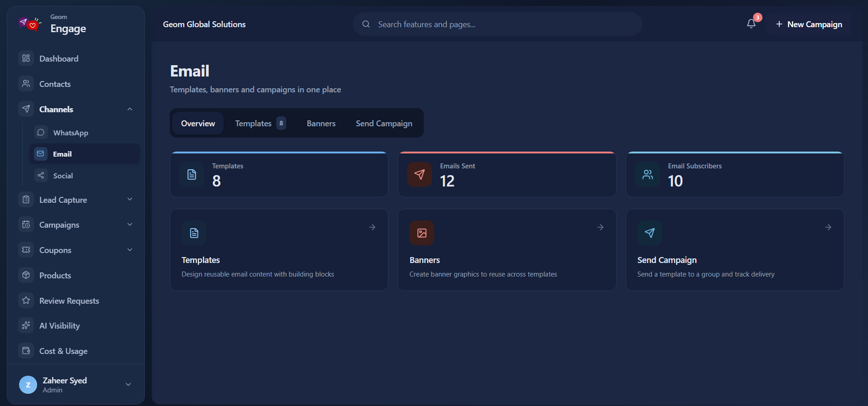The height and width of the screenshot is (406, 868).
Task: Click the Lead Capture clipboard icon
Action: point(26,200)
